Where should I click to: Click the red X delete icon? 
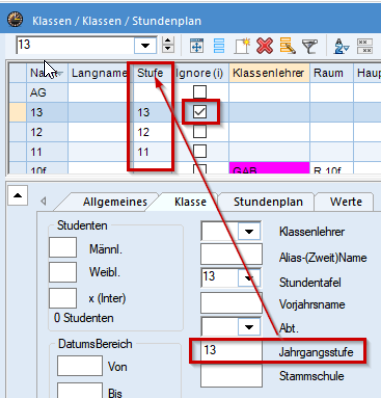tap(265, 46)
